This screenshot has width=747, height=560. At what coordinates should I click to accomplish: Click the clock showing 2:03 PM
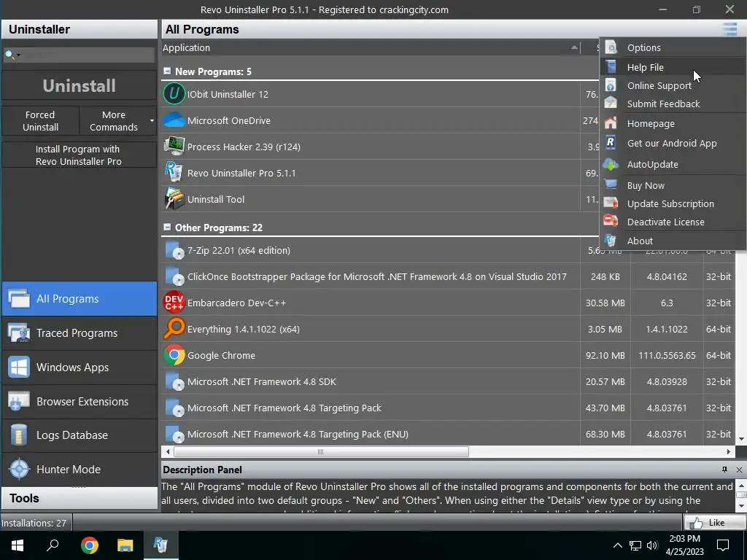(684, 539)
